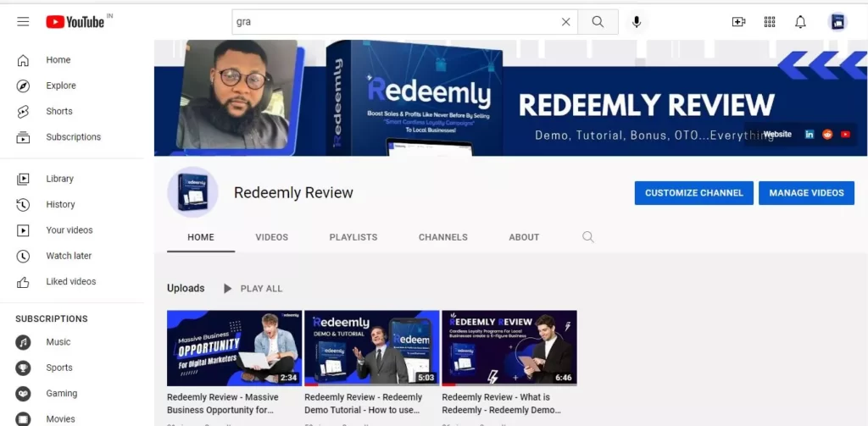868x426 pixels.
Task: Click the MANAGE VIDEOS button
Action: tap(807, 193)
